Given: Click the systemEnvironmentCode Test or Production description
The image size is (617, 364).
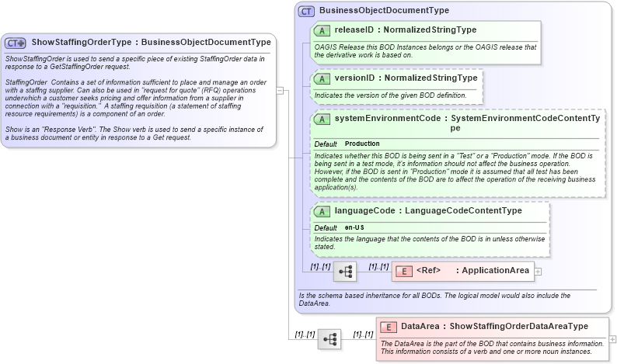Looking at the screenshot, I should pyautogui.click(x=455, y=172).
